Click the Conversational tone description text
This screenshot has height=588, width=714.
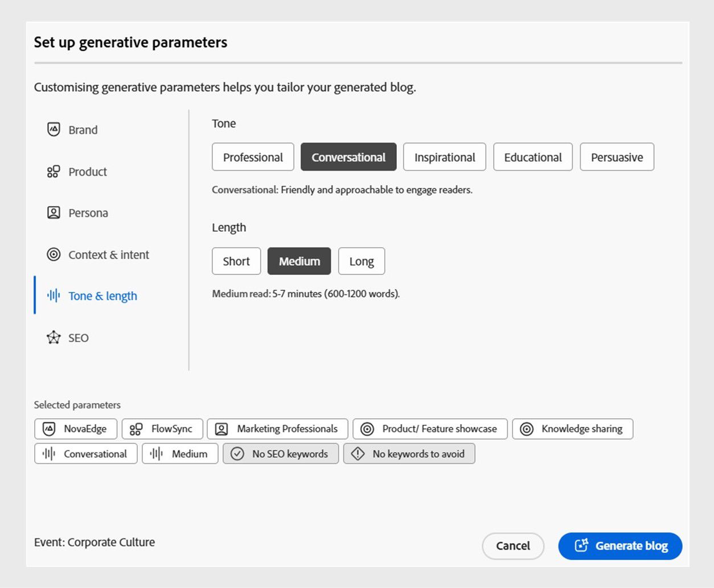click(342, 190)
